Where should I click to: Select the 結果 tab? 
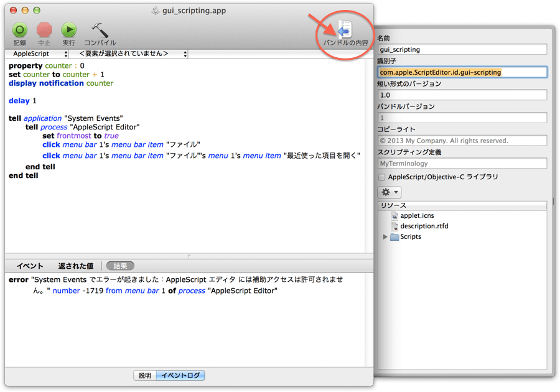click(120, 266)
